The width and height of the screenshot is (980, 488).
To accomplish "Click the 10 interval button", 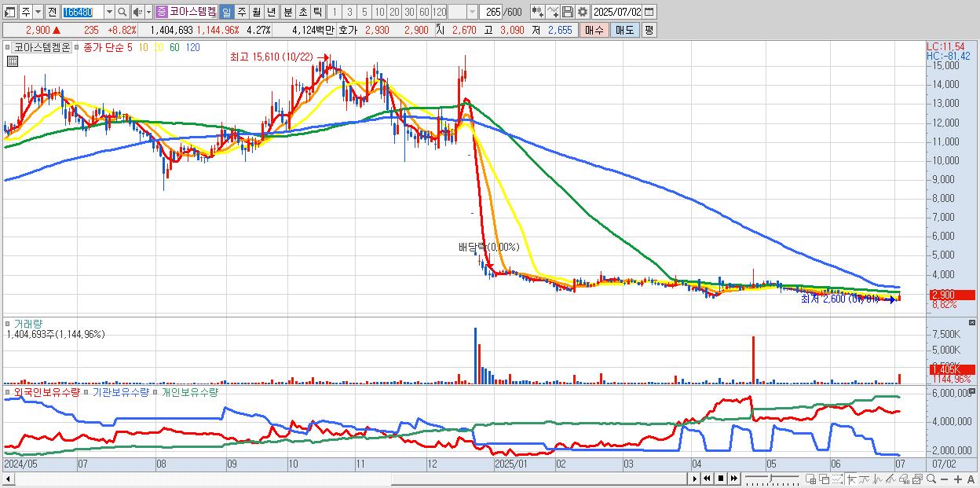I will click(x=379, y=13).
